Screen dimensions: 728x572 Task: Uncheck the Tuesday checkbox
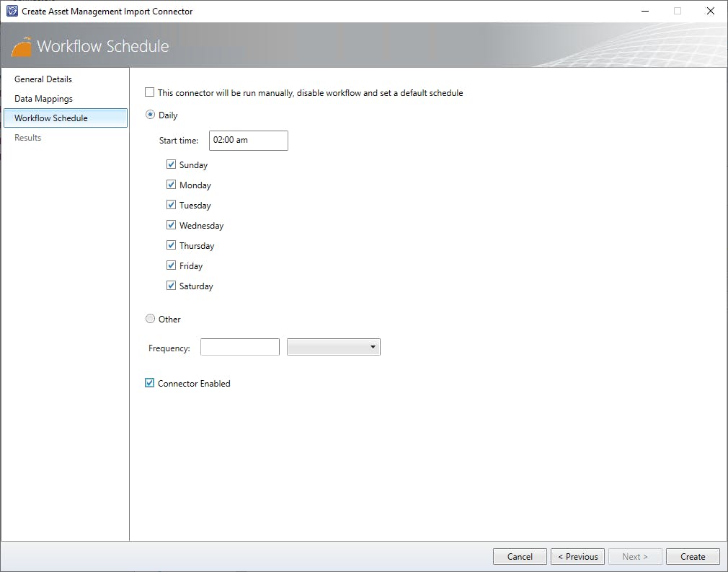(171, 205)
